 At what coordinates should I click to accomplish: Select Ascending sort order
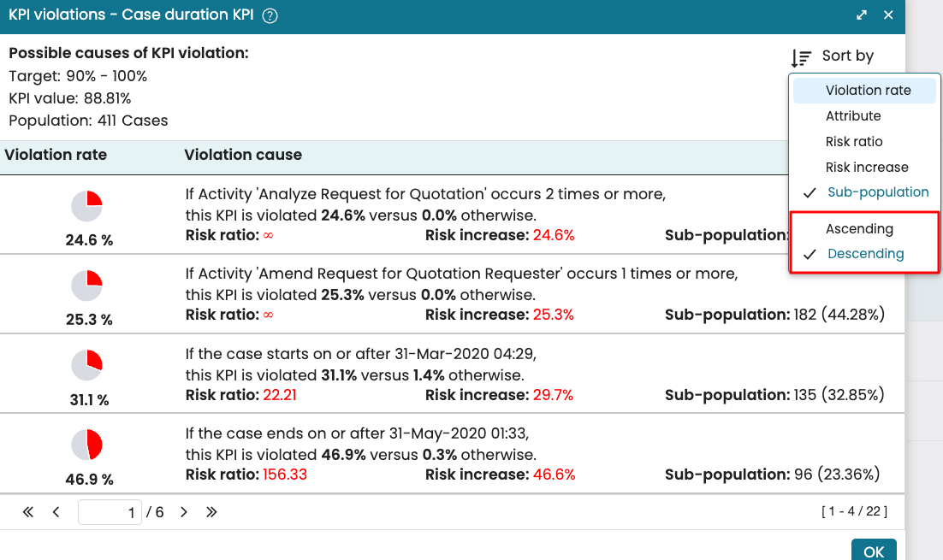(x=859, y=229)
